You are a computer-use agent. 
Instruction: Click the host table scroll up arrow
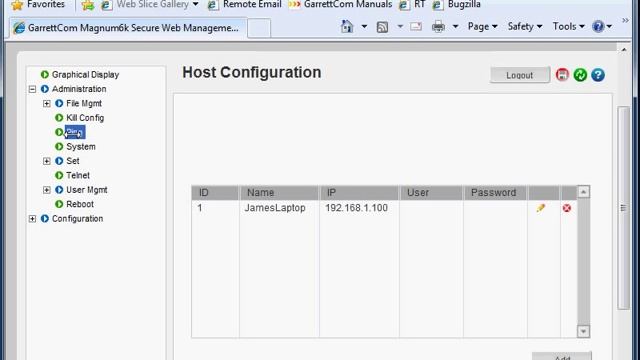click(583, 192)
